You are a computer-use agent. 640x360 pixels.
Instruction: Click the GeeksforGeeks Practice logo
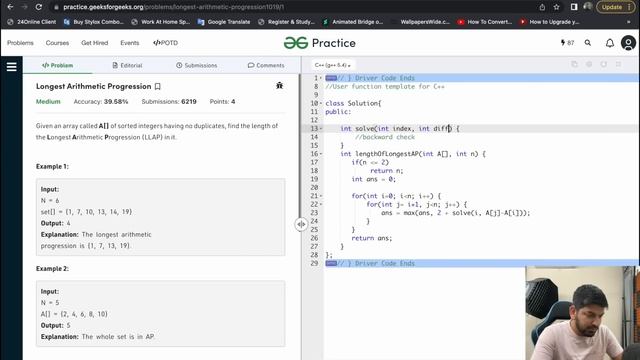coord(320,43)
